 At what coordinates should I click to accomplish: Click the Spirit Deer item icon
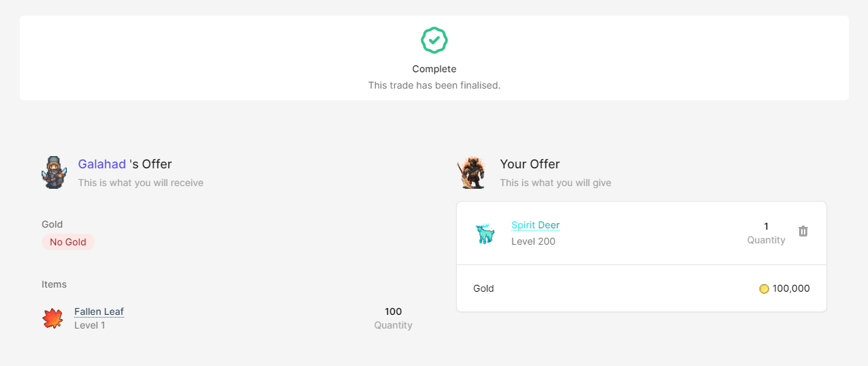click(x=485, y=233)
